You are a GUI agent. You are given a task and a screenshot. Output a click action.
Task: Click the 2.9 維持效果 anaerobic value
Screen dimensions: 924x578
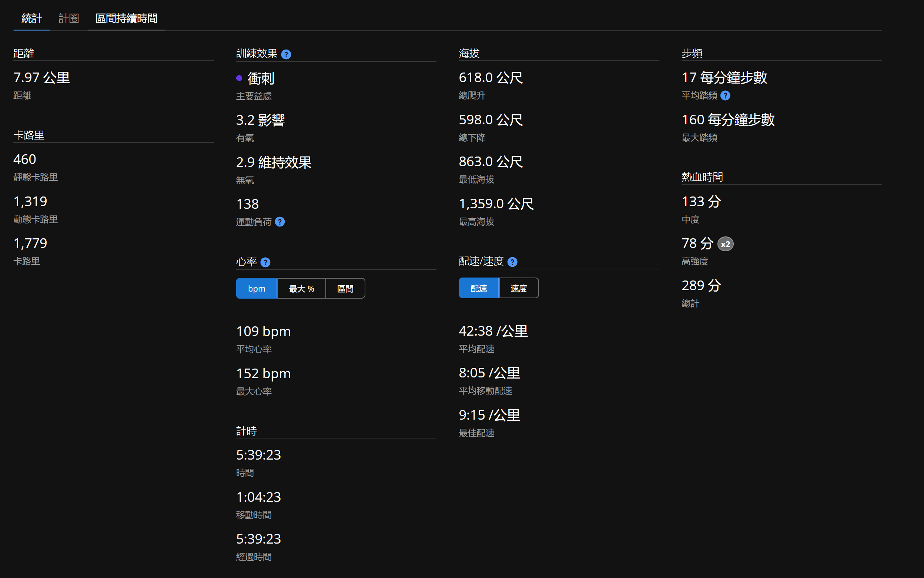pyautogui.click(x=274, y=162)
